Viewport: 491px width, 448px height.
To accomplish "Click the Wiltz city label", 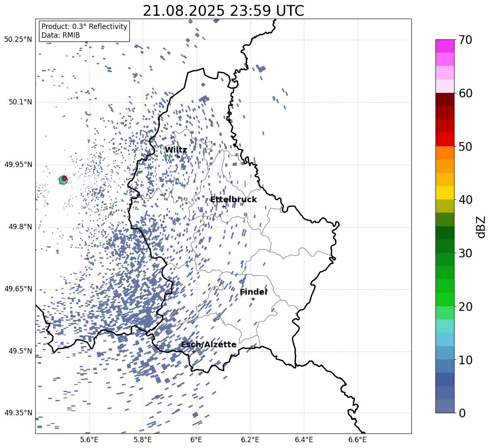I will 176,150.
